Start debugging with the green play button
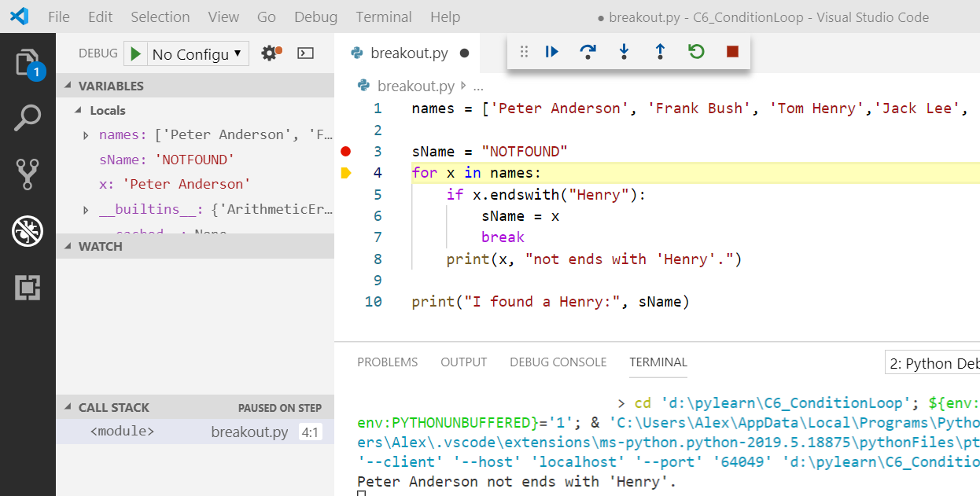 (136, 53)
